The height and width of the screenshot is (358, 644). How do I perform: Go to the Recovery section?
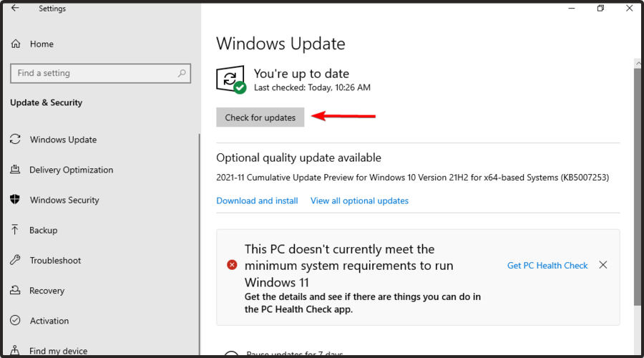(47, 291)
